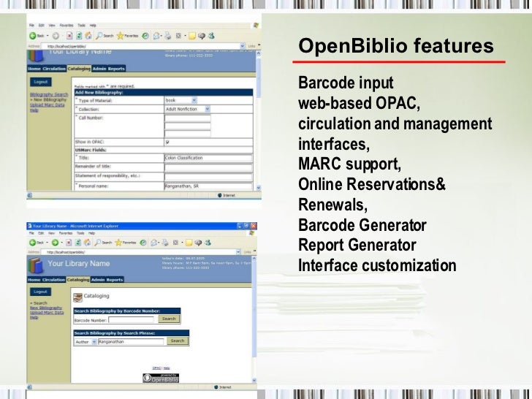Click the Barcode Number input field
532x399 pixels.
point(131,319)
